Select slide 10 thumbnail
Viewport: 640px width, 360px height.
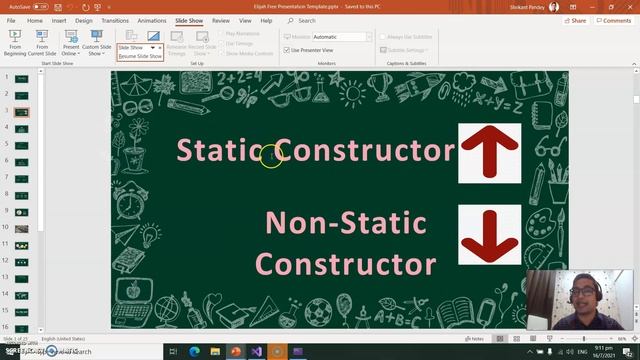point(22,229)
